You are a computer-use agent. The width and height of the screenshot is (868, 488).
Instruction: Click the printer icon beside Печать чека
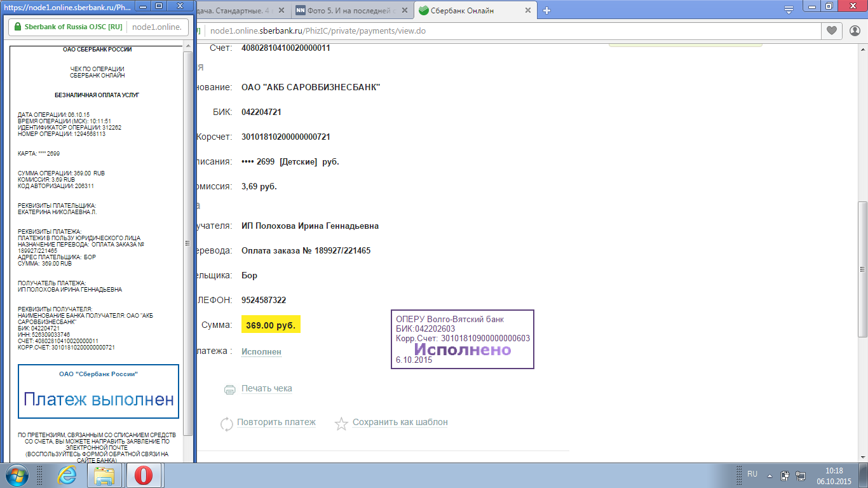[x=230, y=390]
